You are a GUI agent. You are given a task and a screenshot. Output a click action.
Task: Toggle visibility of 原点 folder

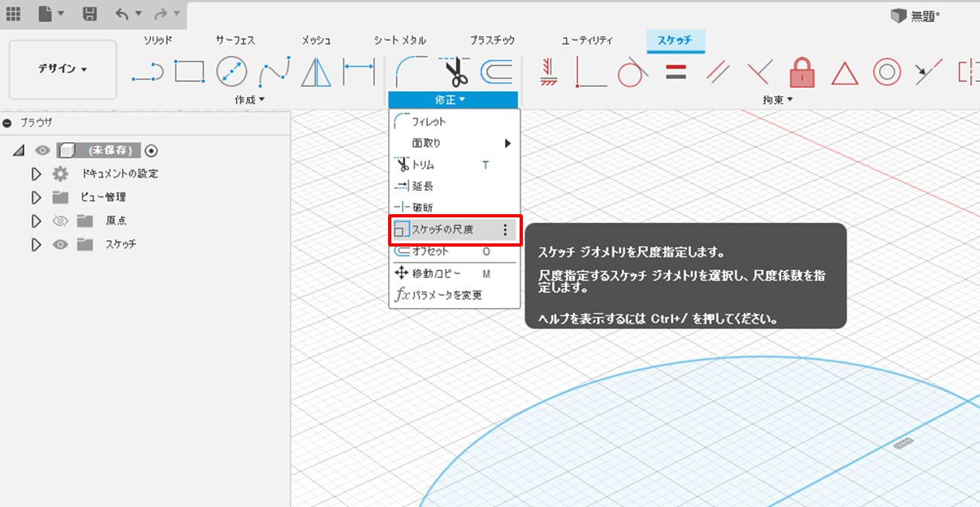60,221
